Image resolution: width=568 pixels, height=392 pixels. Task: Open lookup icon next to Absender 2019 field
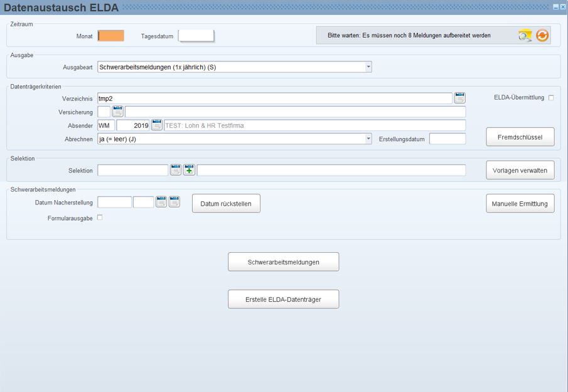(156, 125)
